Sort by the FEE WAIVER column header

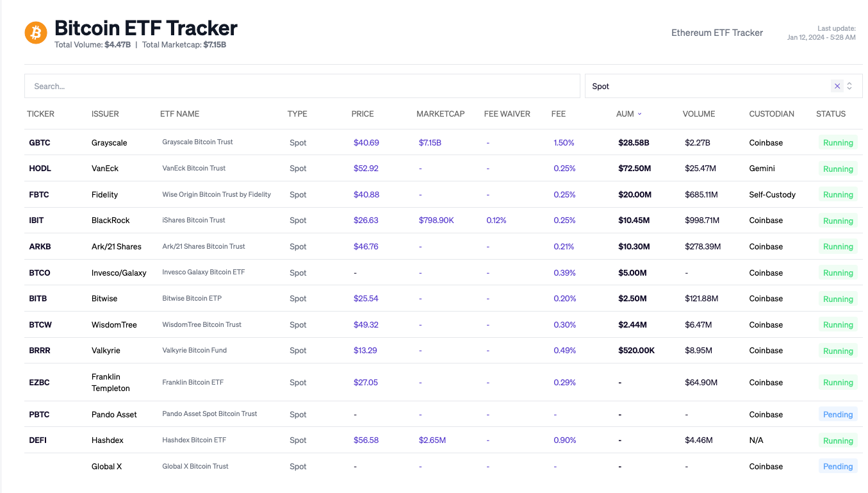tap(507, 114)
